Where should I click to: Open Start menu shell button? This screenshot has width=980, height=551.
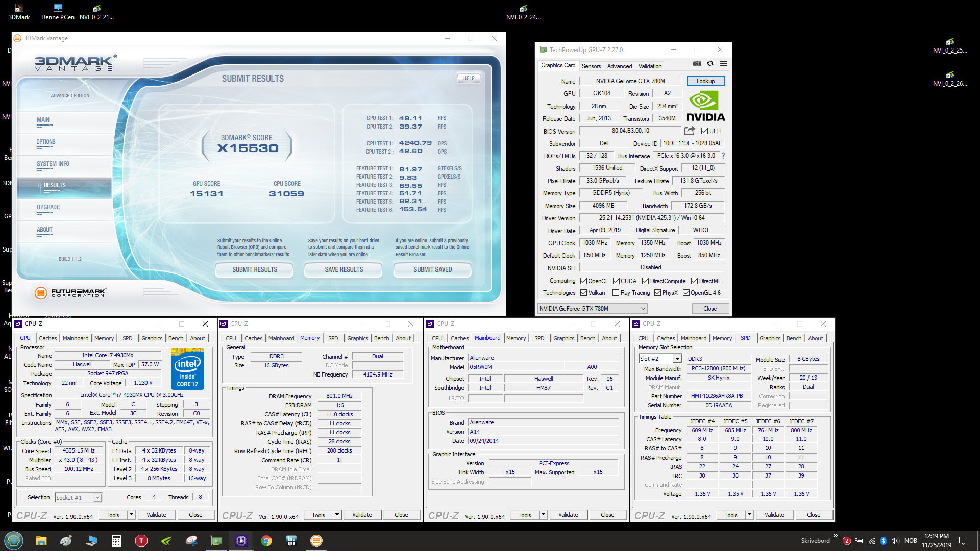point(14,540)
